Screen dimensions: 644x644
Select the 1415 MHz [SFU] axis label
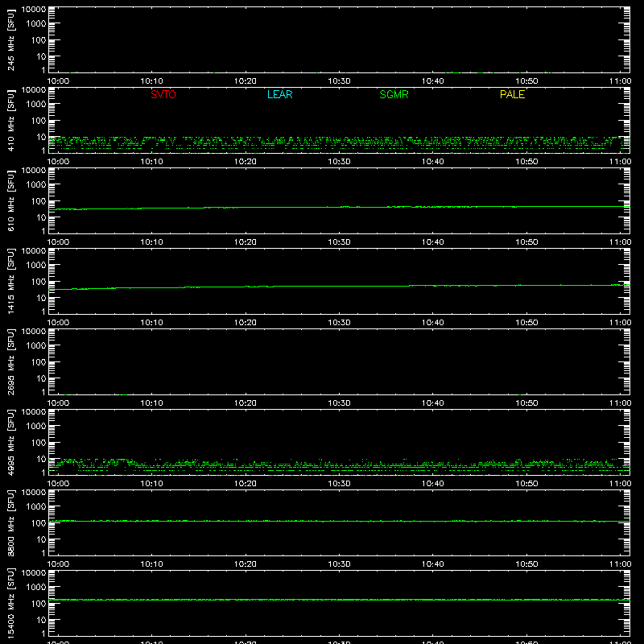click(10, 281)
